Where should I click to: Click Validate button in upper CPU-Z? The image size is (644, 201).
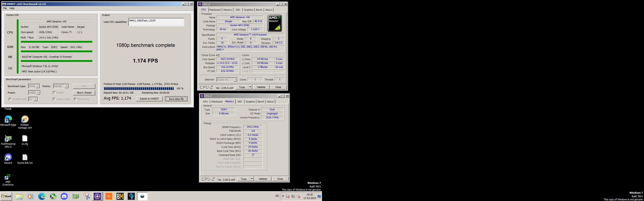tap(261, 87)
